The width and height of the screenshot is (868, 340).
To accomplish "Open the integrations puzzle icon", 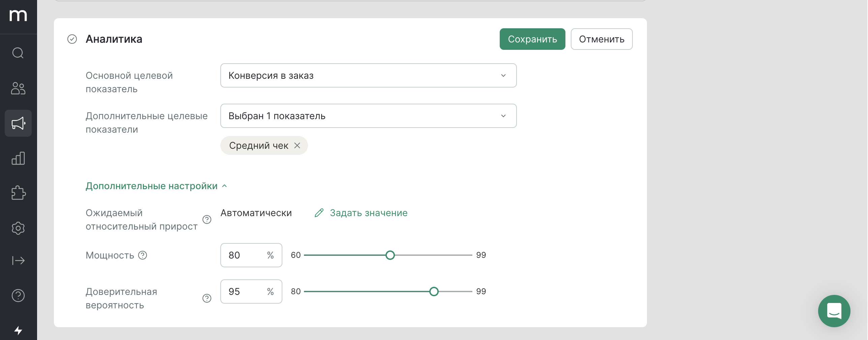I will click(x=18, y=193).
